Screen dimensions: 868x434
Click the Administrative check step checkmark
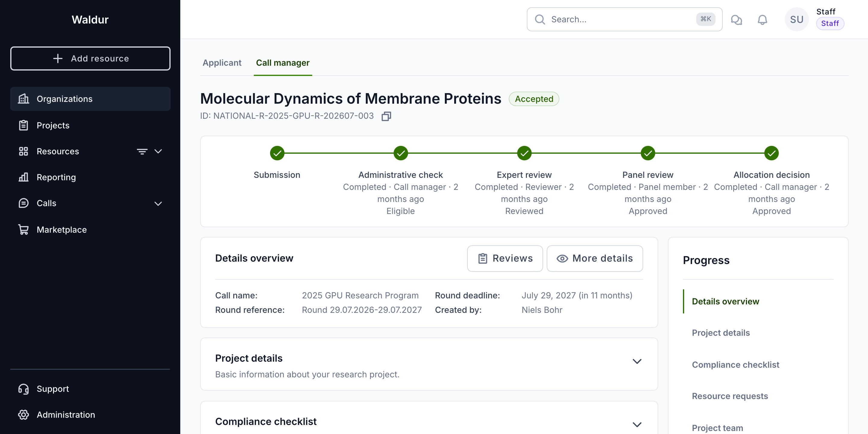tap(401, 153)
